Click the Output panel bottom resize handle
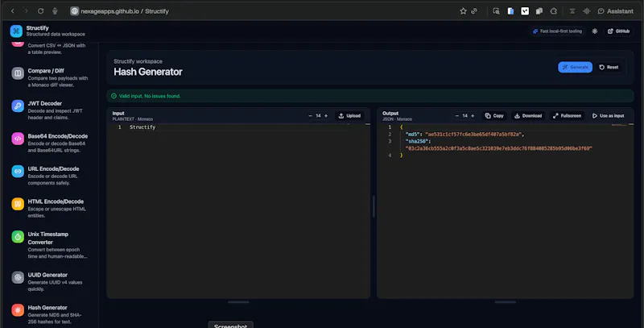The image size is (644, 328). point(506,302)
